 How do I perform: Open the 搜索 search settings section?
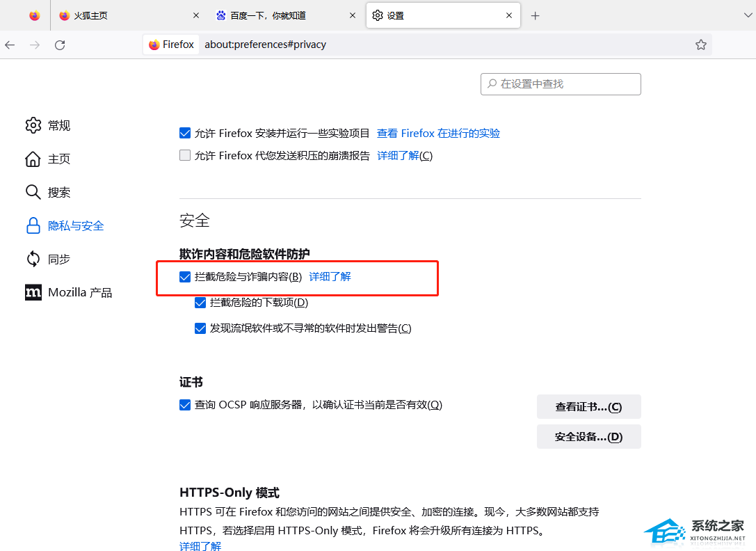pos(58,193)
